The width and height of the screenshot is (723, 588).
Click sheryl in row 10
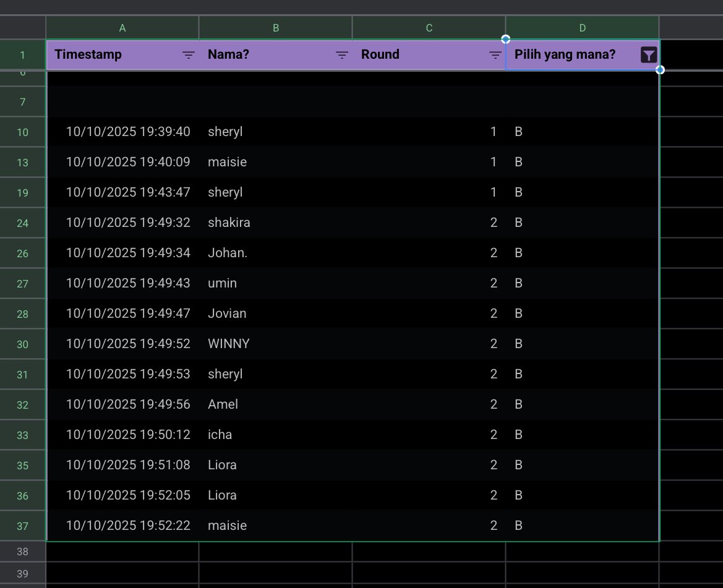tap(276, 132)
